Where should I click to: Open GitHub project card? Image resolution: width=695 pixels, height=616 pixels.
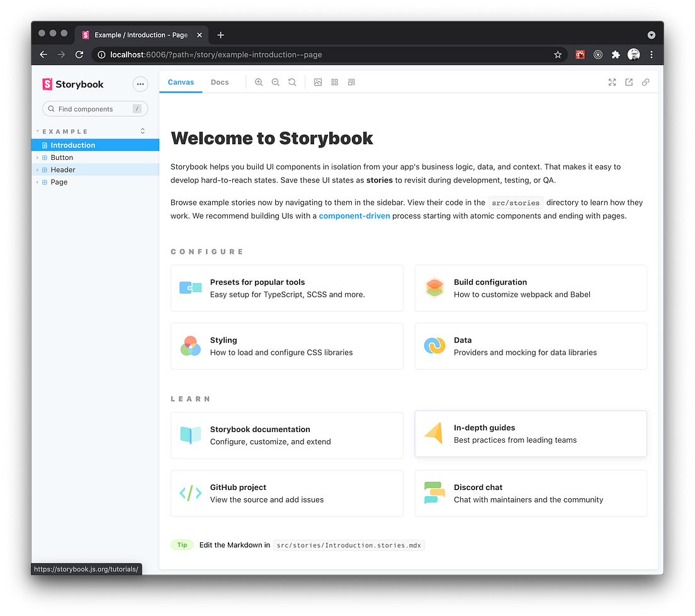(287, 494)
